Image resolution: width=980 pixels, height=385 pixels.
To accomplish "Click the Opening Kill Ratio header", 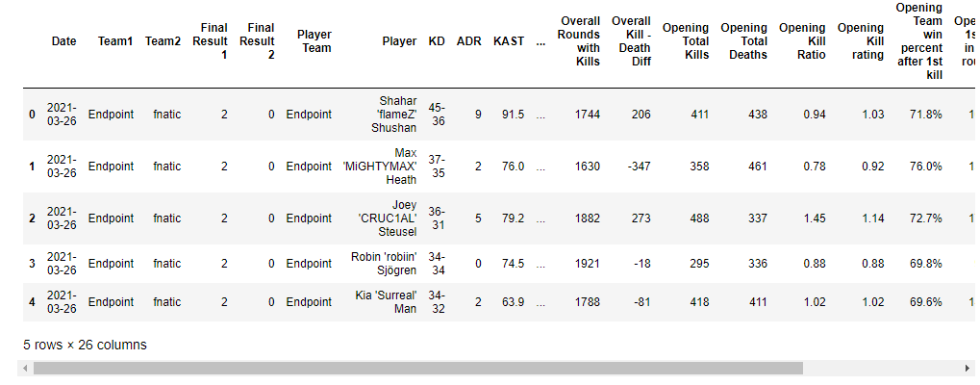I will point(802,41).
